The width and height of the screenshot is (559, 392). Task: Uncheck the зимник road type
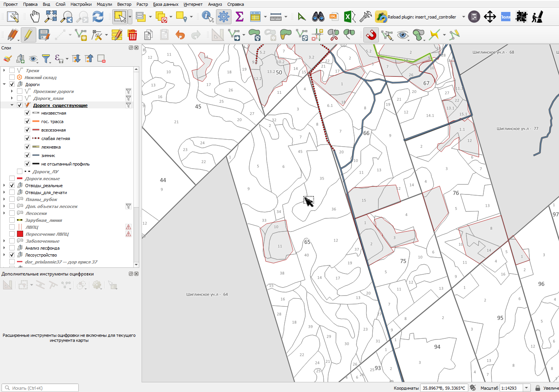[x=27, y=155]
